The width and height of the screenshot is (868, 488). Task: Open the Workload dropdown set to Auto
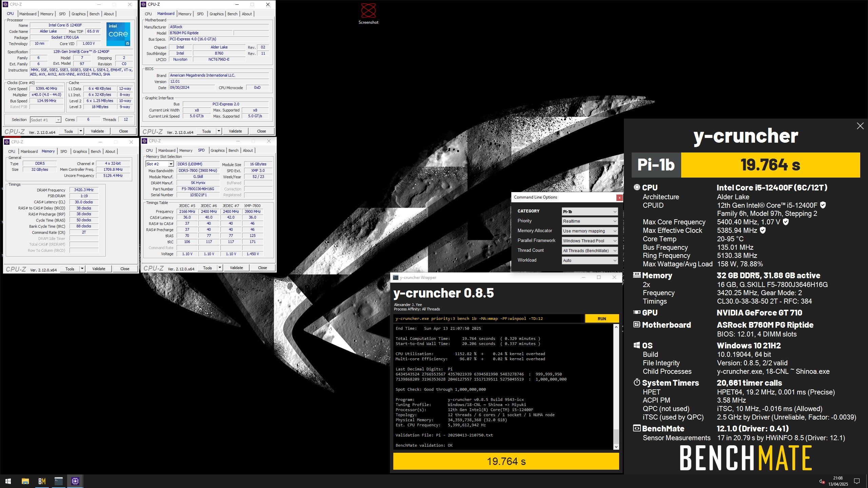590,261
